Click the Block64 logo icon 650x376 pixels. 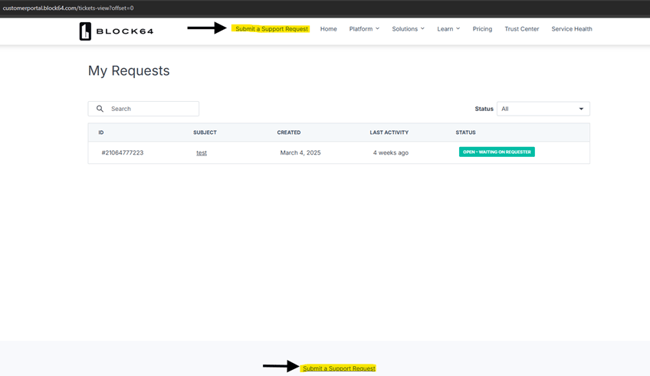point(85,31)
